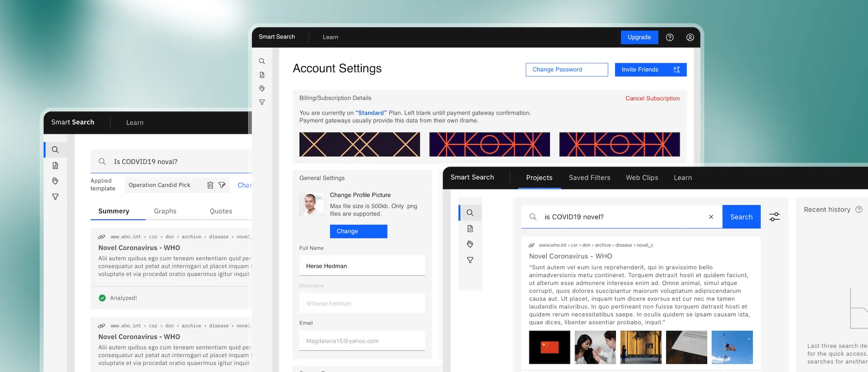868x372 pixels.
Task: Click 'Operation Candid Pick' template name
Action: tap(159, 185)
